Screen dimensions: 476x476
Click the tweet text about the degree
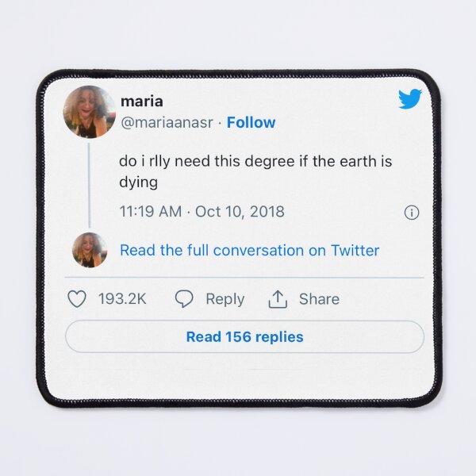click(x=255, y=171)
